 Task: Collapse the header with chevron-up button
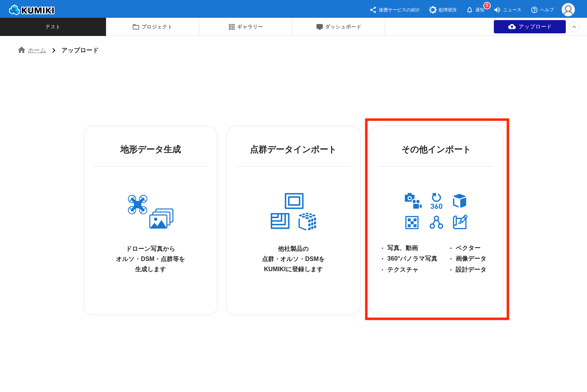(x=574, y=27)
